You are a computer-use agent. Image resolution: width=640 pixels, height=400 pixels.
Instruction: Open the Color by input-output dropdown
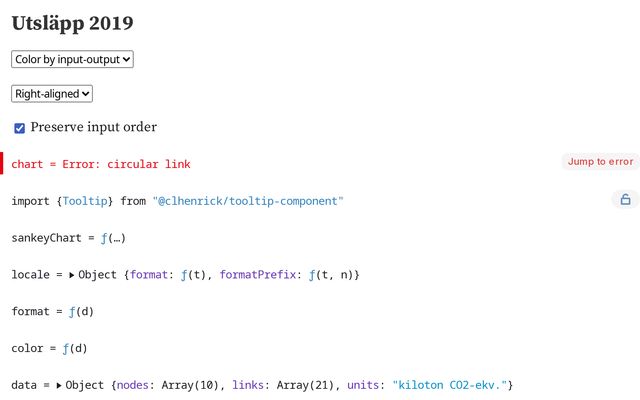pos(72,59)
